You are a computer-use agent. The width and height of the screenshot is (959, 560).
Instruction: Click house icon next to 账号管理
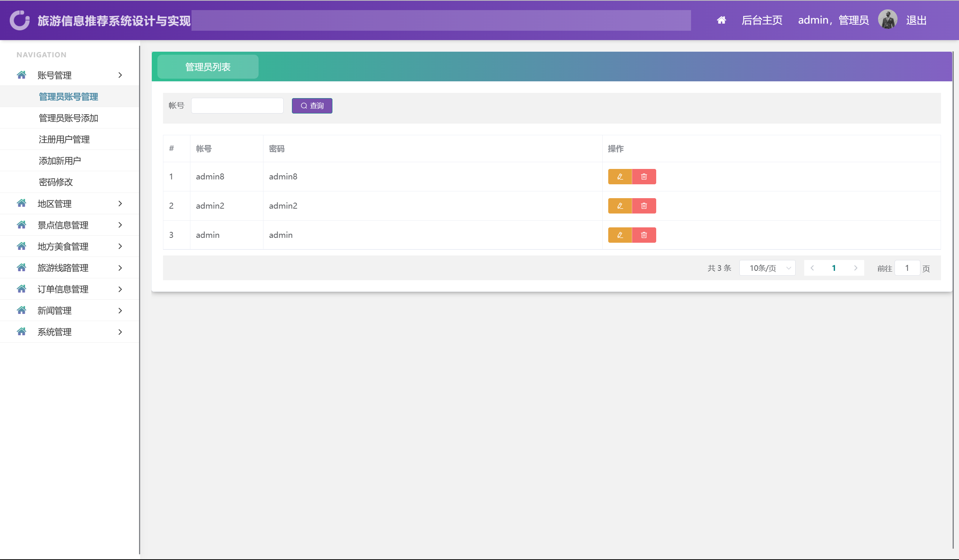22,75
